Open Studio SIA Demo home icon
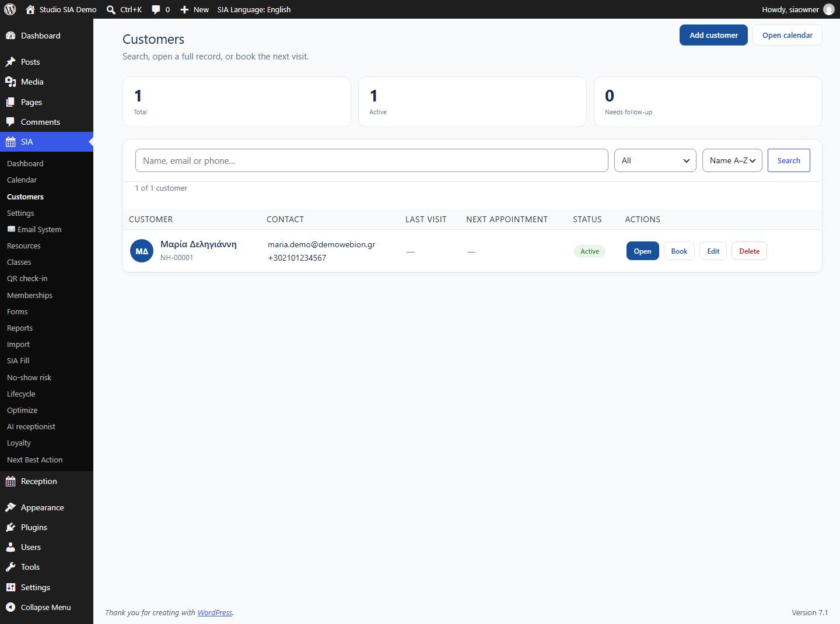Viewport: 840px width, 624px height. pyautogui.click(x=30, y=9)
